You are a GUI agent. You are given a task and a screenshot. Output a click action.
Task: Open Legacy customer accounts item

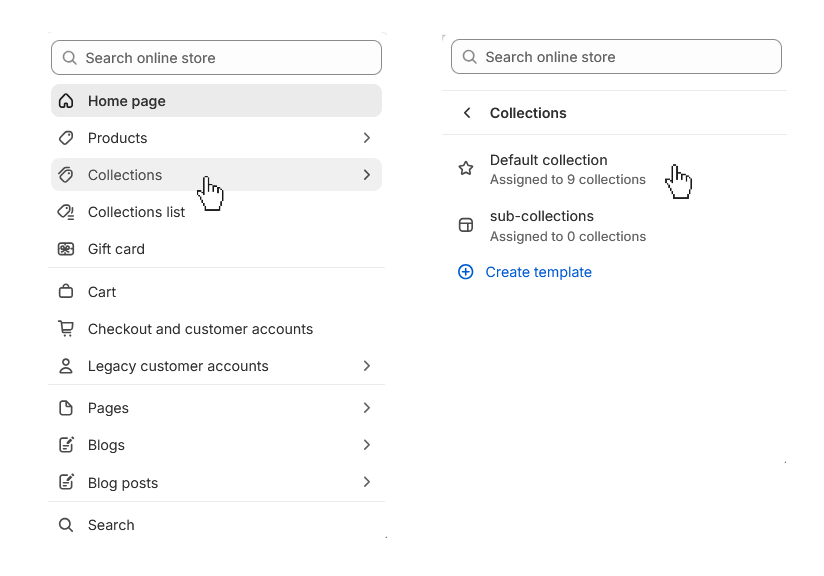(x=216, y=366)
